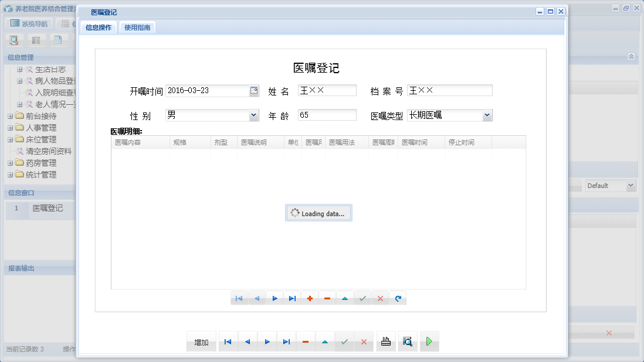Click list view icon in main window toolbar
Screen dimensions: 644x362
click(36, 40)
